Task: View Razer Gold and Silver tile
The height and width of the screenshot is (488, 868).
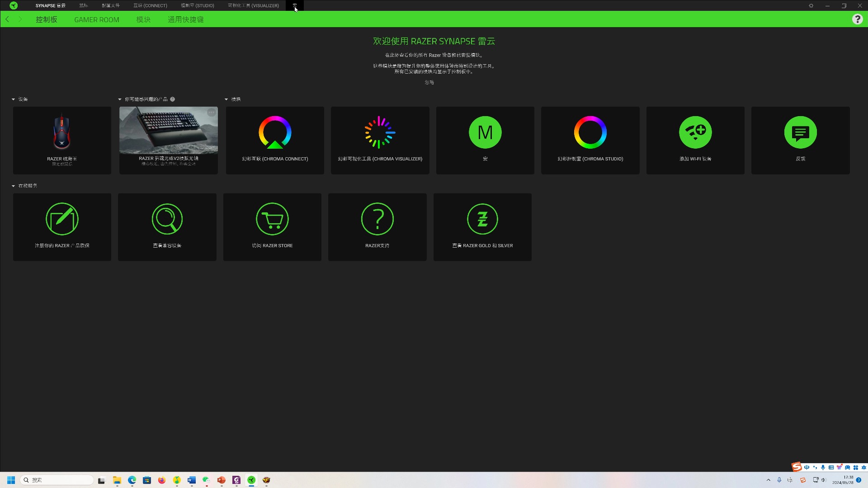Action: [x=482, y=227]
